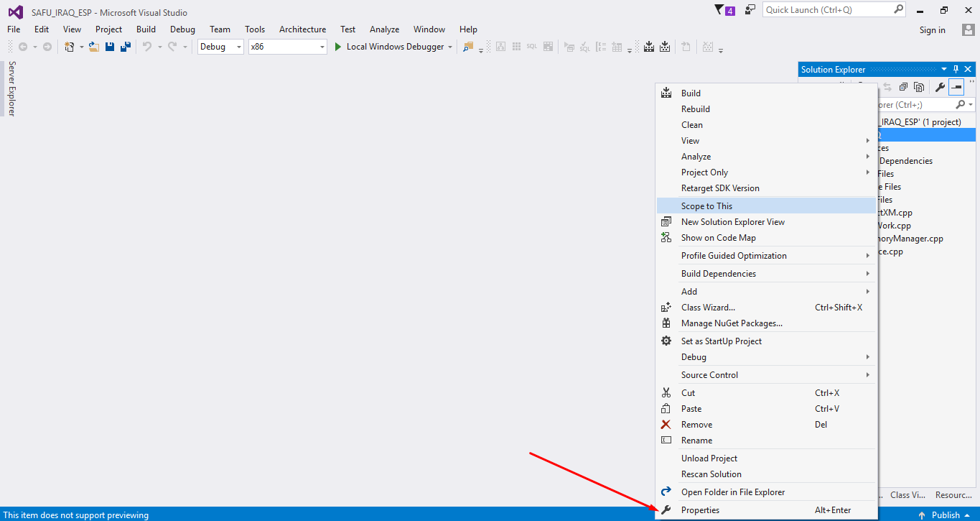Toggle Preview Selected Items in Solution Explorer
Screen dimensions: 980x521
(956, 87)
